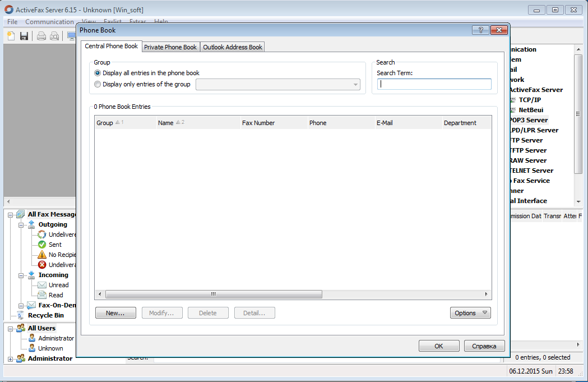Viewport: 588px width, 382px height.
Task: Open the Communication menu
Action: coord(49,21)
